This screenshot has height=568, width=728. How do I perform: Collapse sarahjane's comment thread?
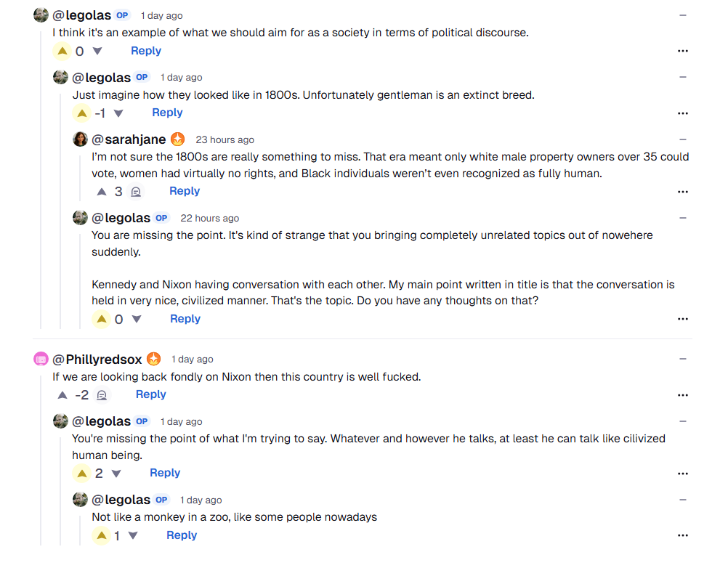pos(682,139)
